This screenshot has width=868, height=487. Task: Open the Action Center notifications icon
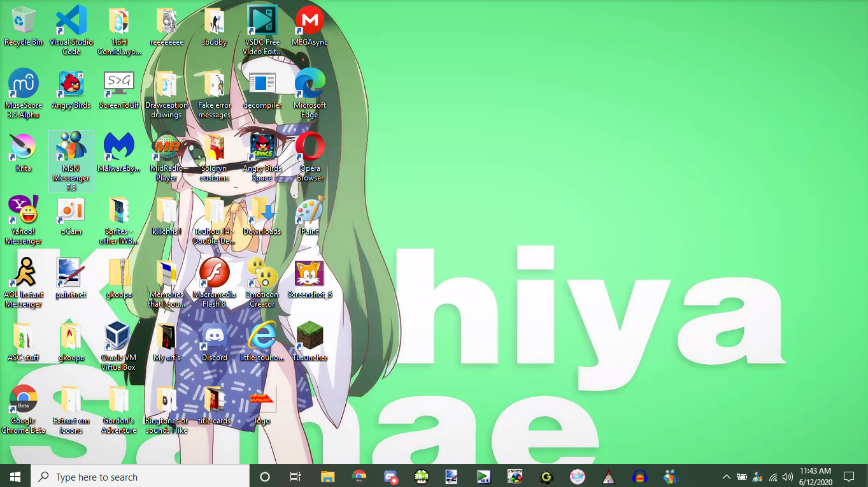click(848, 476)
